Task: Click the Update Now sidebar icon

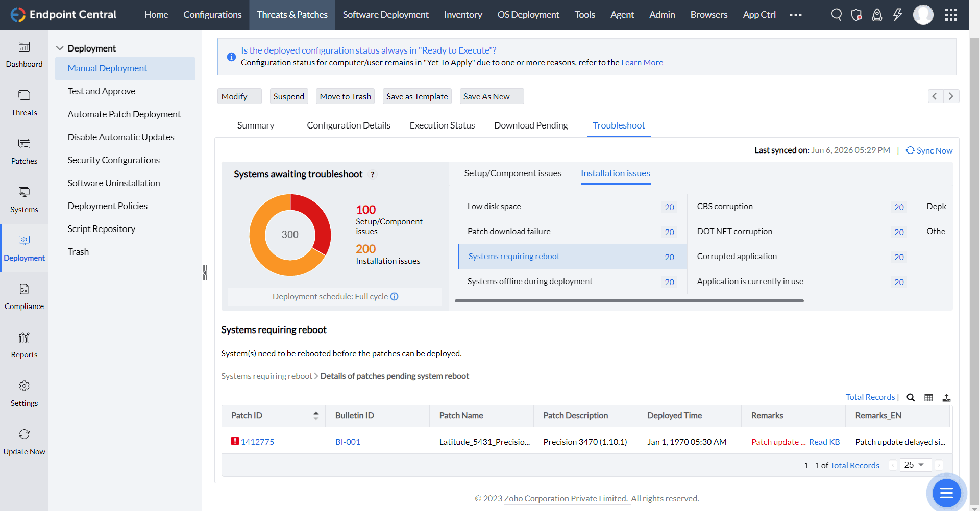Action: [x=24, y=440]
